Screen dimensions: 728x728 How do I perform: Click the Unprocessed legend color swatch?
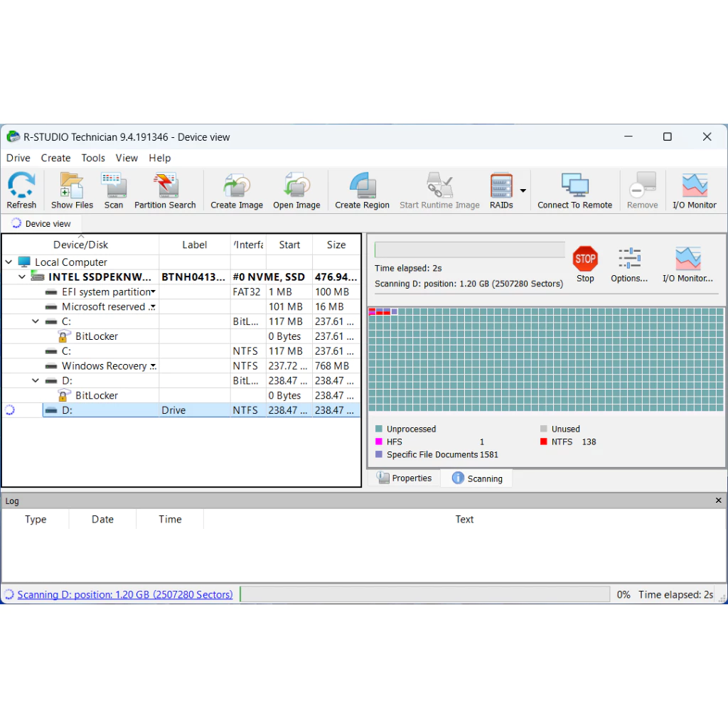coord(378,429)
